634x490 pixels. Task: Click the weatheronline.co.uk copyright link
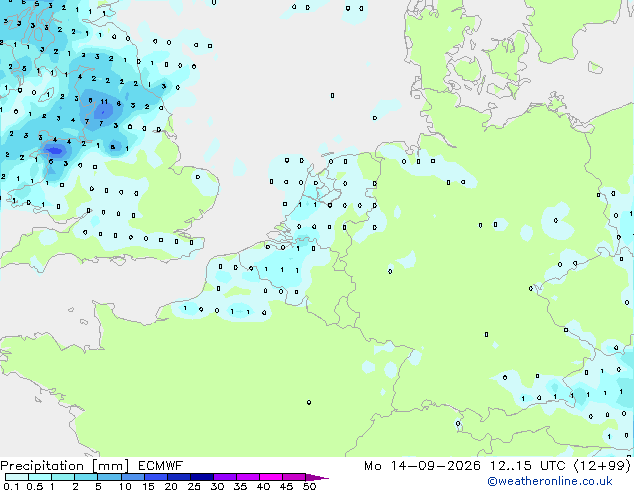tap(549, 481)
